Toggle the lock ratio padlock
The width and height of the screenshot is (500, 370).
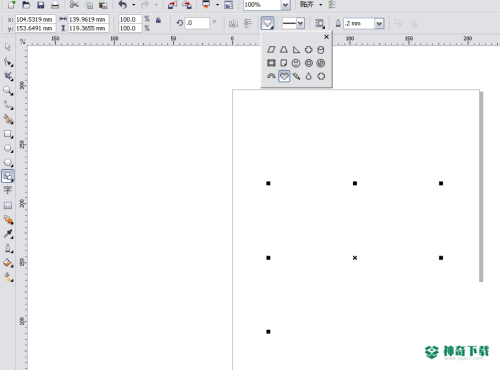tap(158, 21)
